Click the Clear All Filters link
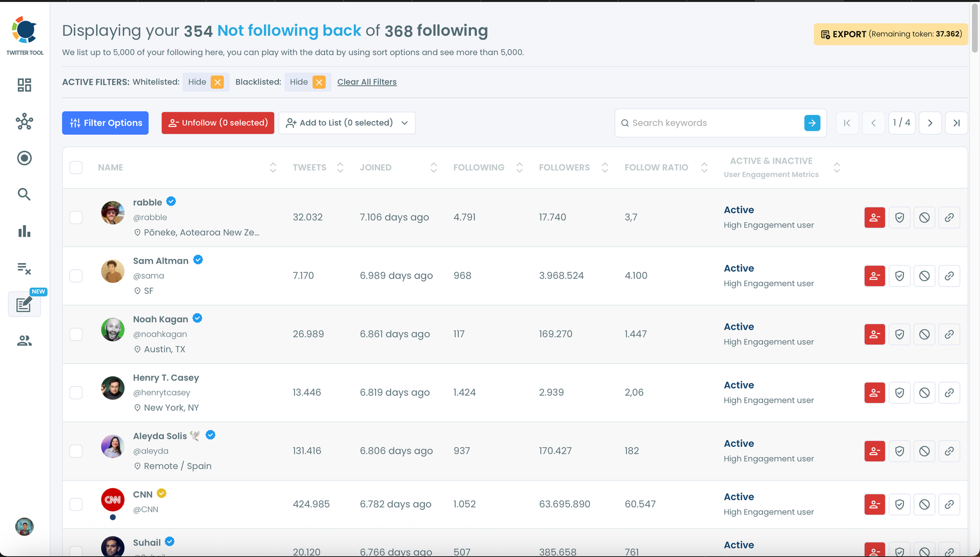980x557 pixels. click(x=367, y=82)
